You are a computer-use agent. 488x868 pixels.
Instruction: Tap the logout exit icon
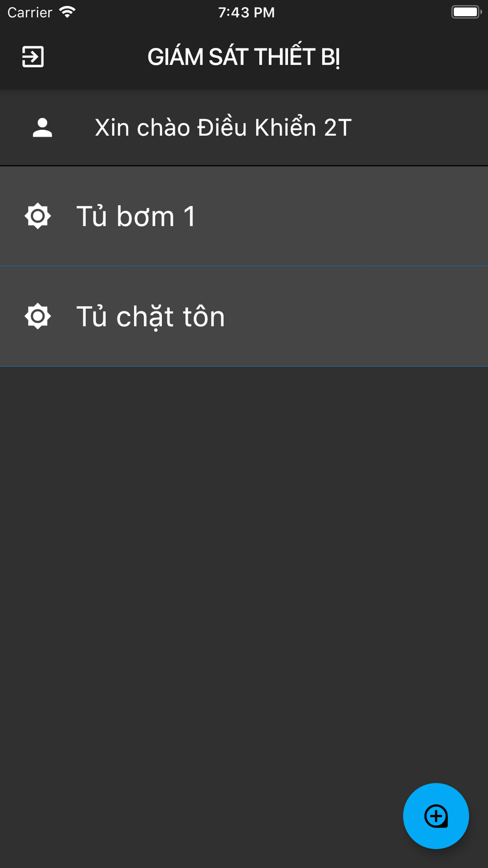click(x=33, y=57)
